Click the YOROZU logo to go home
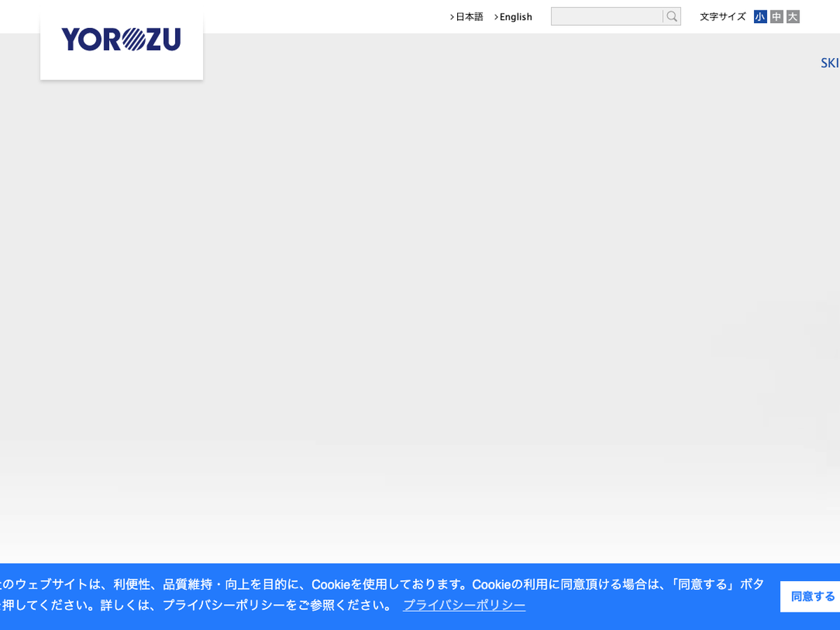The image size is (840, 630). [x=121, y=40]
